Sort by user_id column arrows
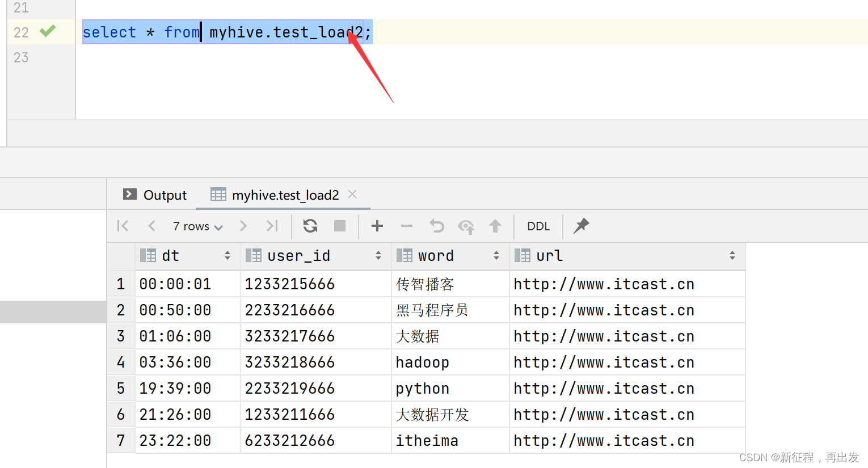This screenshot has width=868, height=468. [378, 256]
